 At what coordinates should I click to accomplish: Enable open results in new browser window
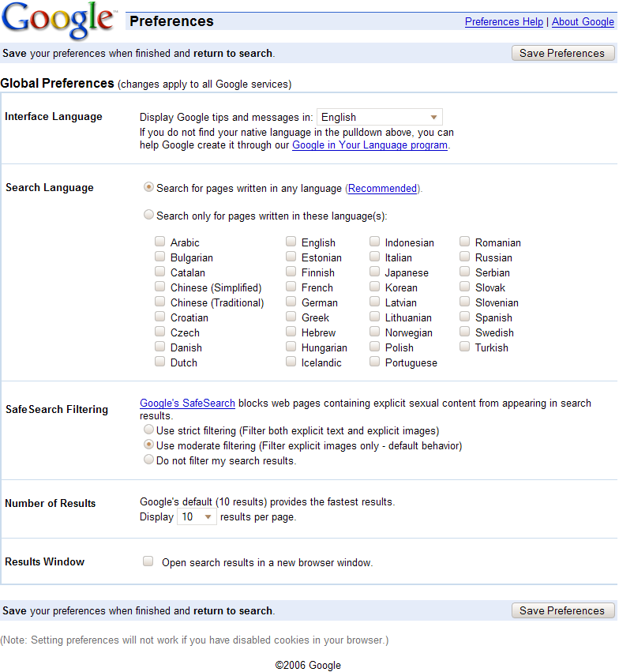click(x=148, y=561)
